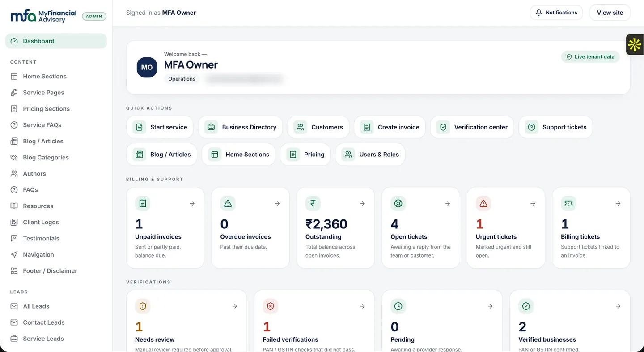Screen dimensions: 644x352
Task: Click the ₹2,360 outstanding amount
Action: (326, 224)
